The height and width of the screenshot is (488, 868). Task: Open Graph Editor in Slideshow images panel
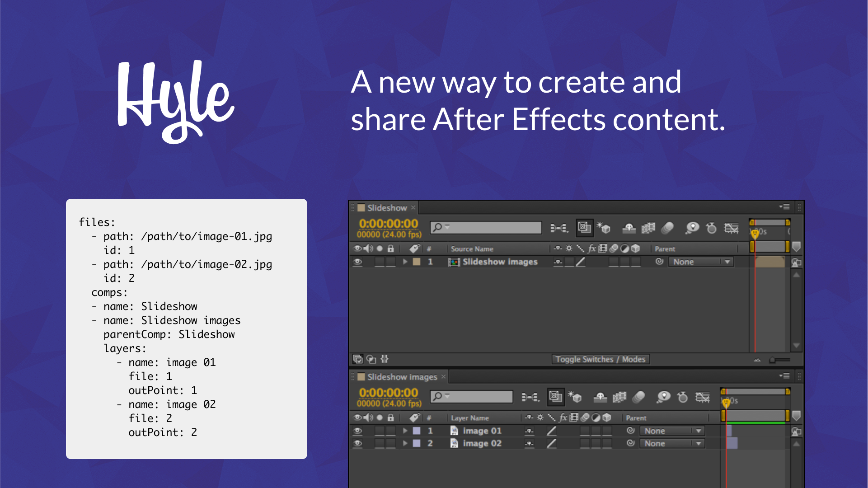[x=702, y=397]
